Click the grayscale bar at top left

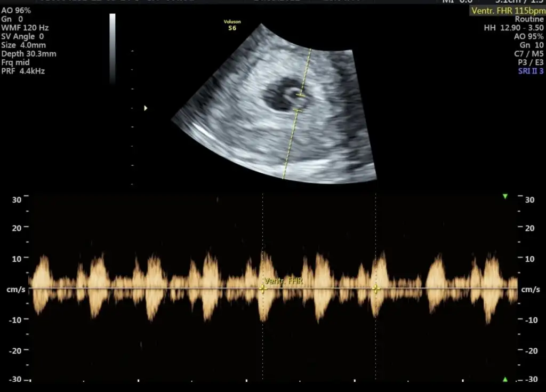point(113,48)
